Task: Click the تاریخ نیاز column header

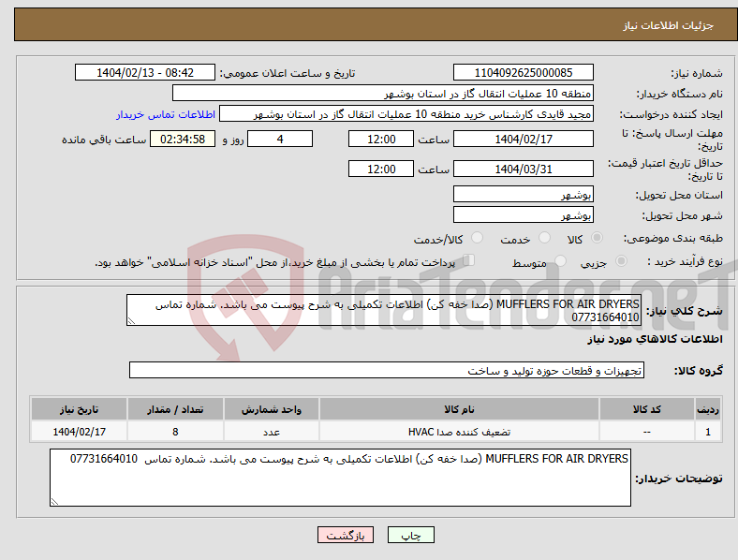Action: (79, 409)
